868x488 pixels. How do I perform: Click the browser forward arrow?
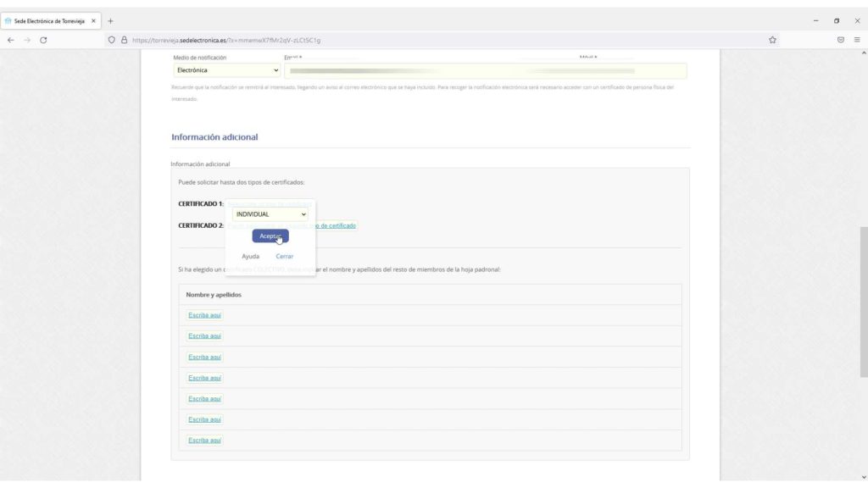point(27,40)
